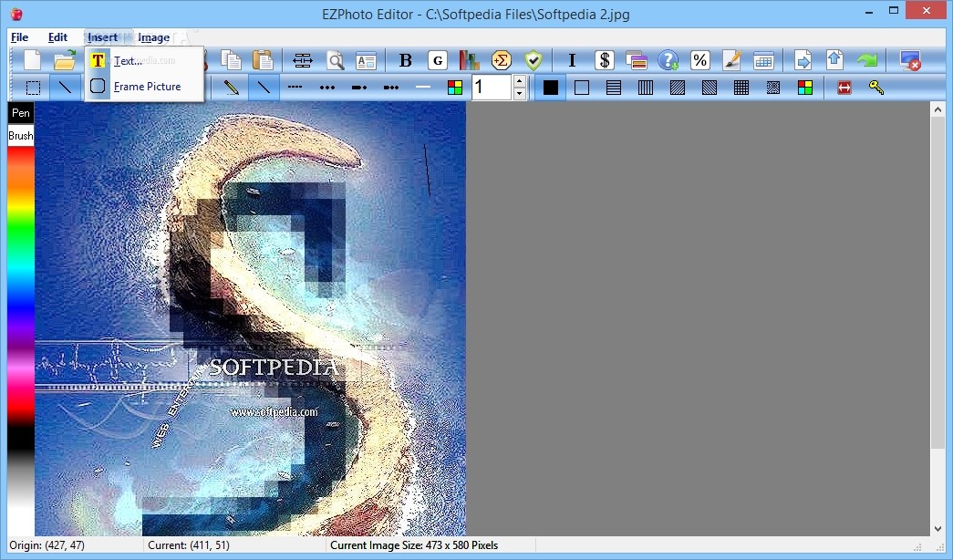Image resolution: width=953 pixels, height=560 pixels.
Task: Click the Origin coordinates status text
Action: tap(47, 545)
